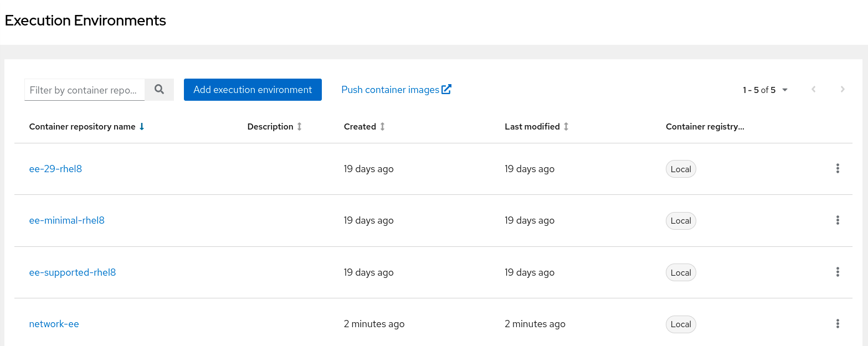Open the actions menu for network-ee
This screenshot has height=346, width=868.
click(838, 323)
